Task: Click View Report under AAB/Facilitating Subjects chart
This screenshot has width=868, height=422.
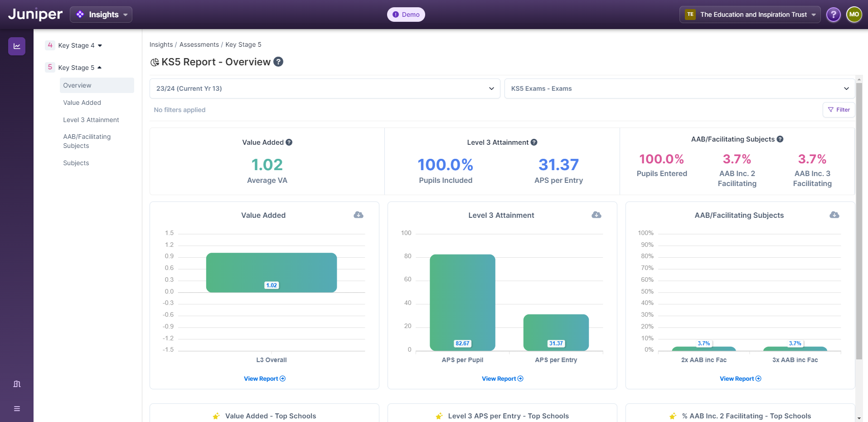Action: click(x=741, y=379)
